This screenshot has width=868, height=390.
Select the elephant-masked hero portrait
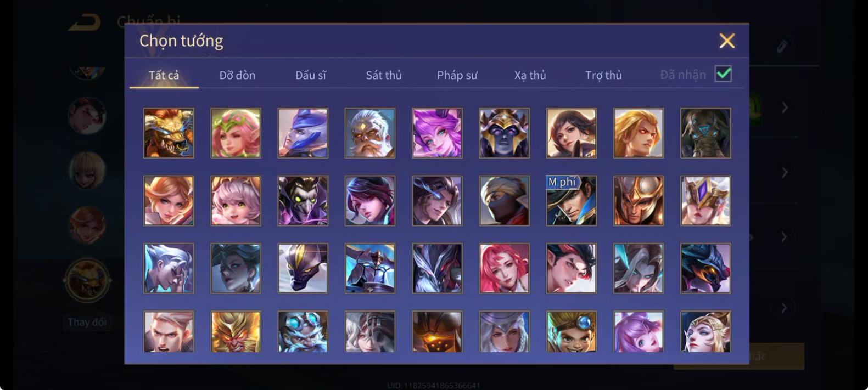705,133
